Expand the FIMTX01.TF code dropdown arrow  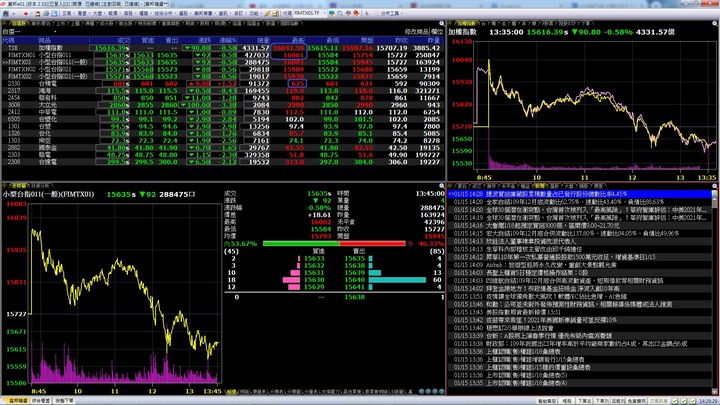click(323, 13)
